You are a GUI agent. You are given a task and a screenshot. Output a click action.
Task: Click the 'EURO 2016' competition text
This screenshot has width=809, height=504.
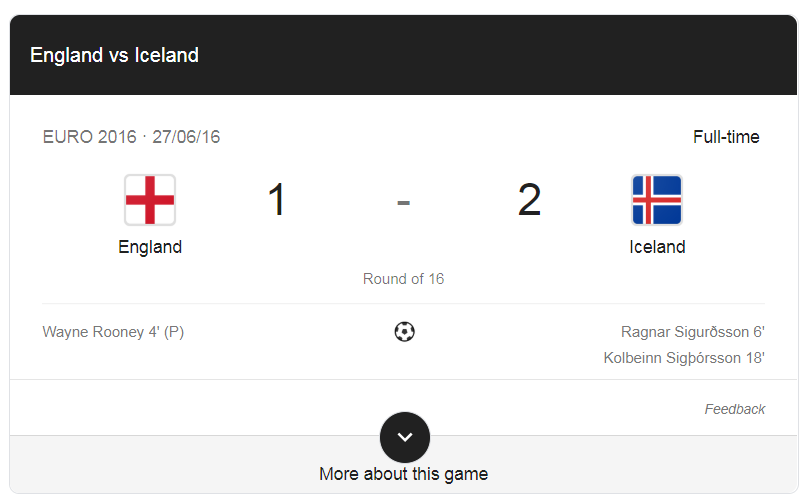point(89,137)
